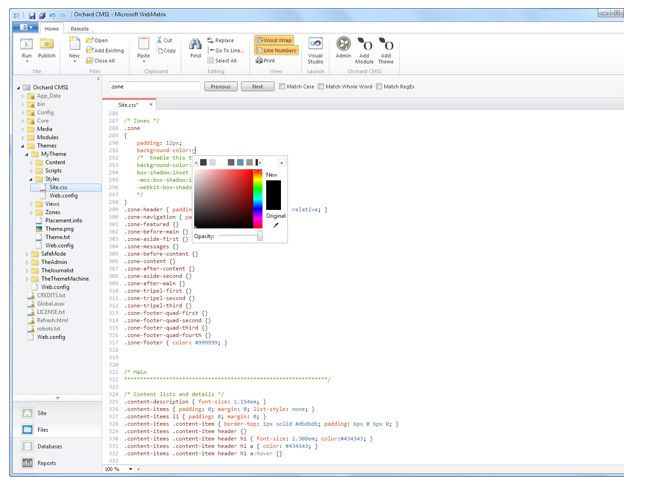Click the red saturation color field

point(223,199)
